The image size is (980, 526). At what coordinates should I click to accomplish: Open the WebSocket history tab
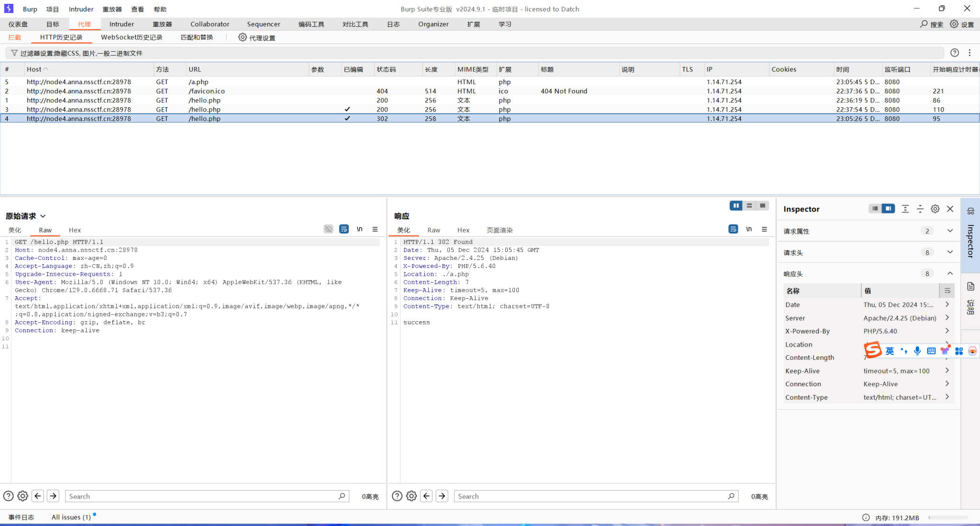tap(132, 37)
